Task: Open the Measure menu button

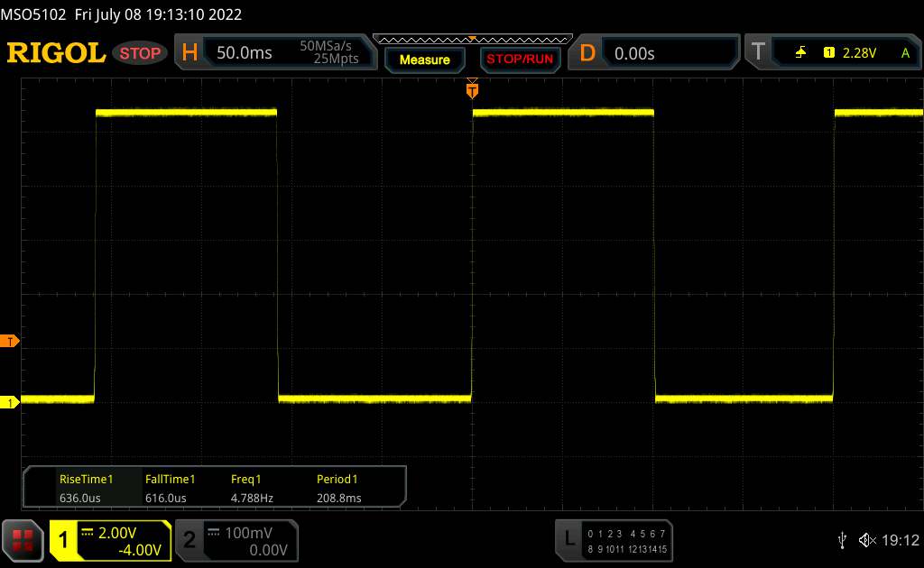Action: click(425, 60)
